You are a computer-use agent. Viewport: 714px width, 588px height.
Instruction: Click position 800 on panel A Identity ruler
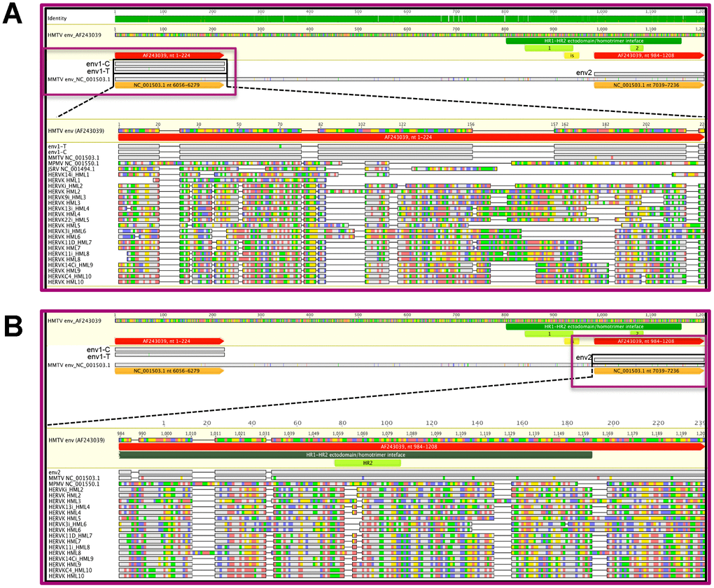(x=504, y=12)
